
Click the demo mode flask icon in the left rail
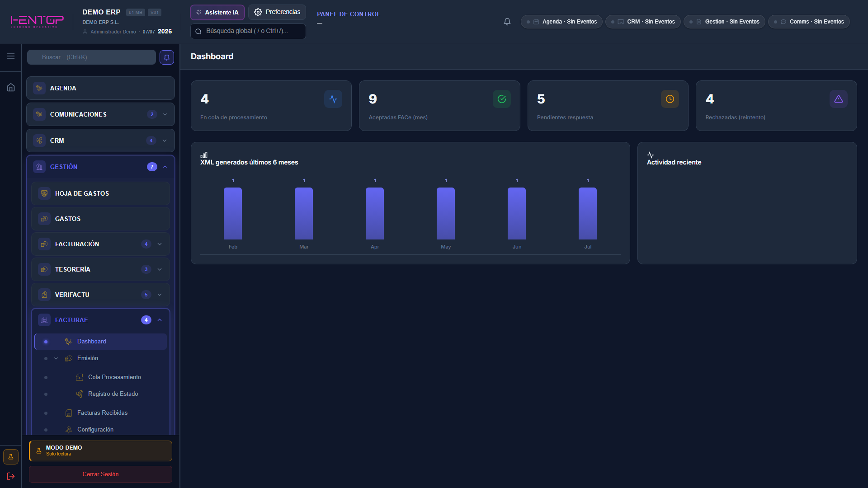(11, 457)
